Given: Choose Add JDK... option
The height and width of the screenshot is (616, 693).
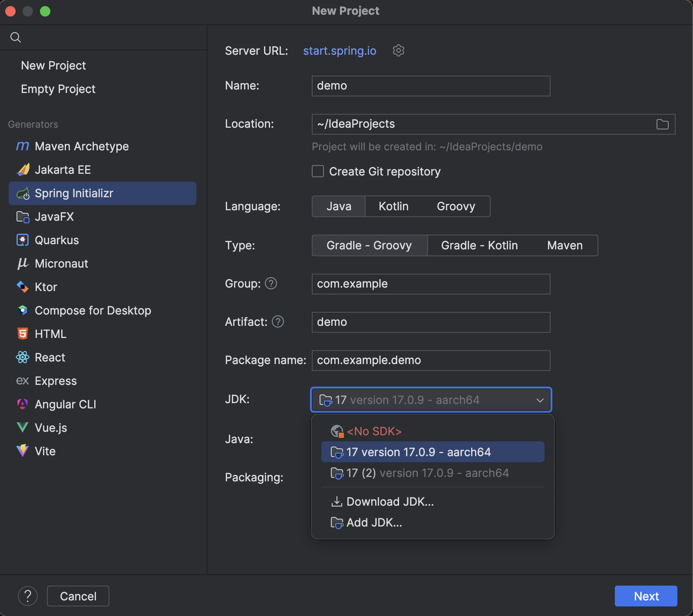Looking at the screenshot, I should pyautogui.click(x=432, y=523).
